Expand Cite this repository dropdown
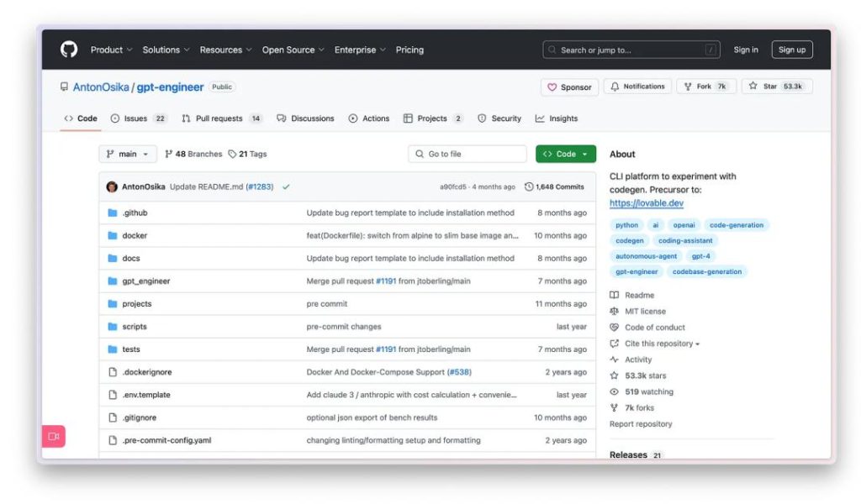861x504 pixels. [661, 344]
